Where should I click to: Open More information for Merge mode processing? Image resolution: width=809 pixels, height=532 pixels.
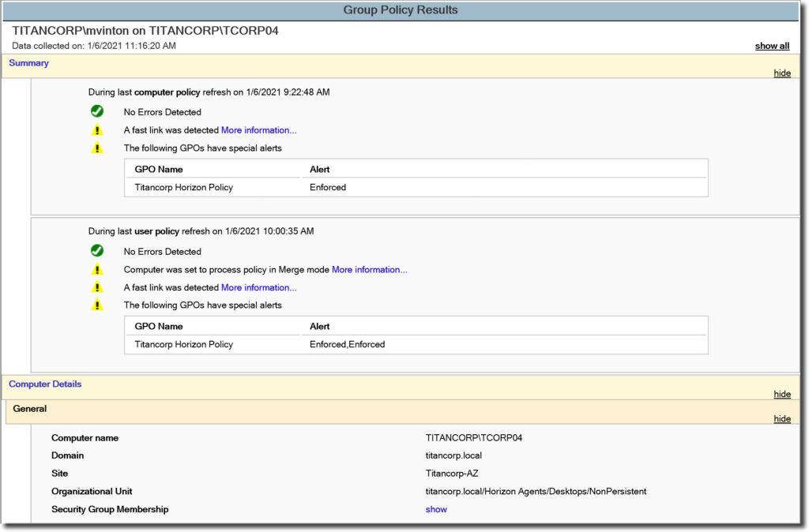[368, 269]
